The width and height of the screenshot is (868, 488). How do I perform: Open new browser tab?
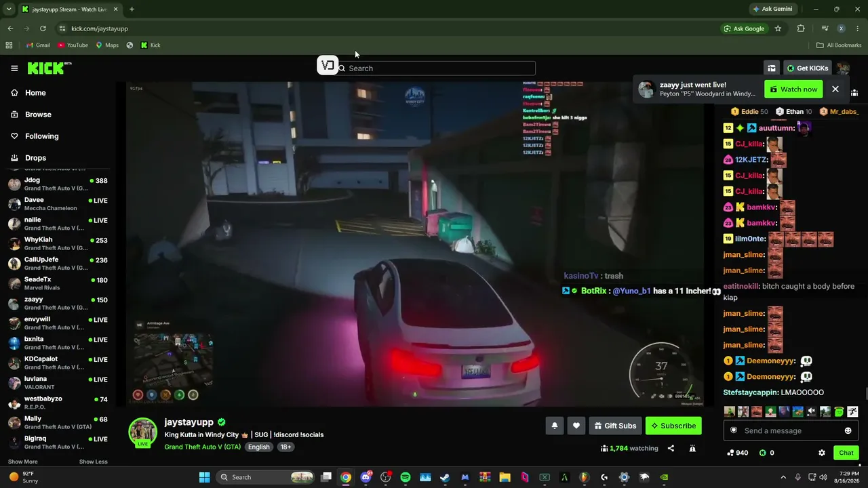point(132,9)
